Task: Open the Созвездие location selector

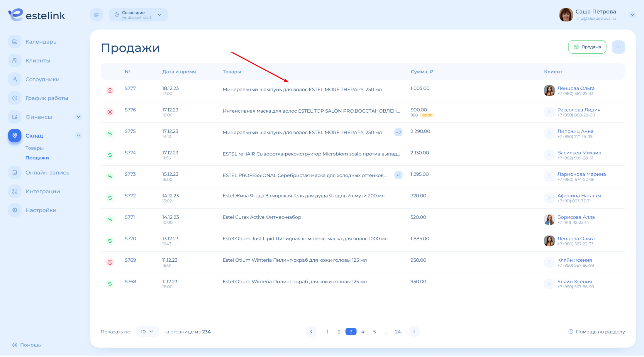Action: tap(138, 15)
